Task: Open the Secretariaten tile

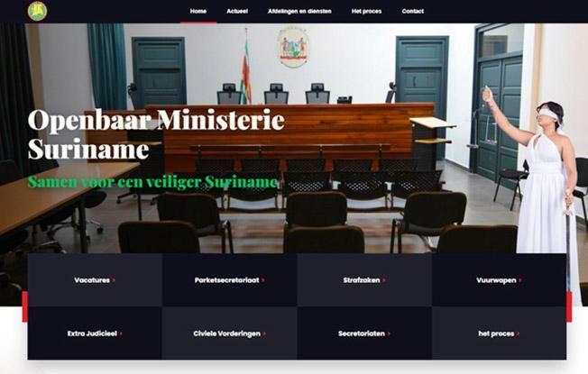Action: [x=364, y=333]
